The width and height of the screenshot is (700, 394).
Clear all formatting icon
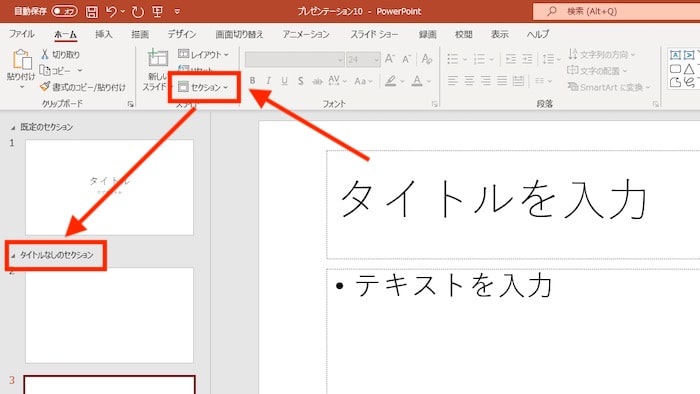pyautogui.click(x=426, y=59)
